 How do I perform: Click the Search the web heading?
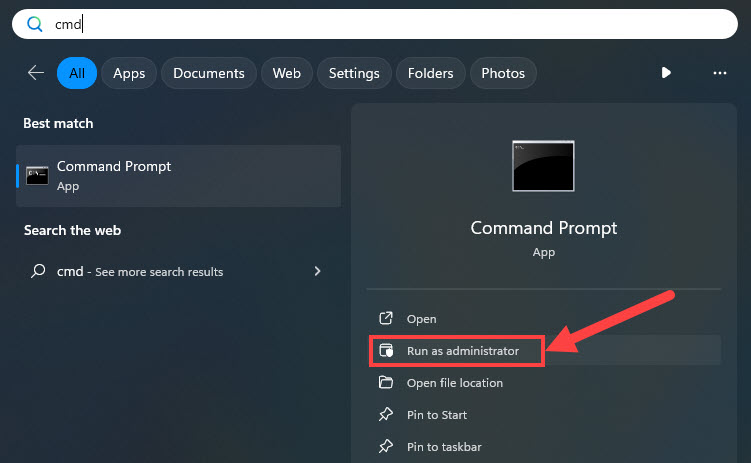click(x=72, y=230)
